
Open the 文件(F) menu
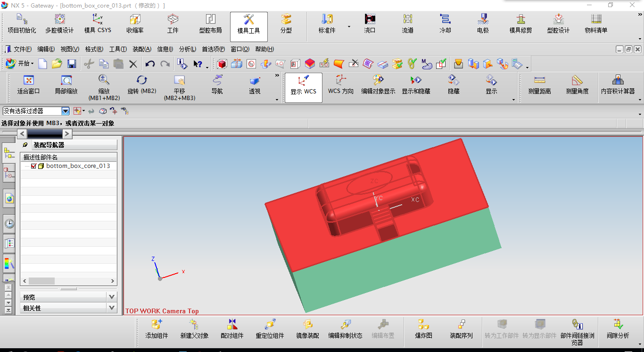[22, 49]
